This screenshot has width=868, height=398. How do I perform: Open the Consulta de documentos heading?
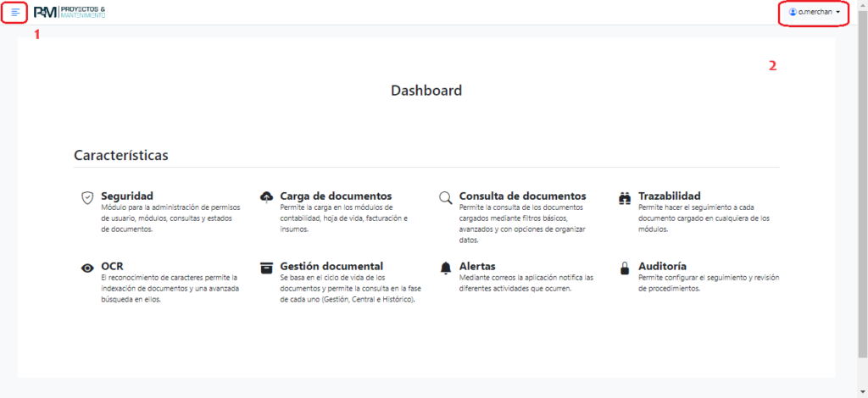522,196
